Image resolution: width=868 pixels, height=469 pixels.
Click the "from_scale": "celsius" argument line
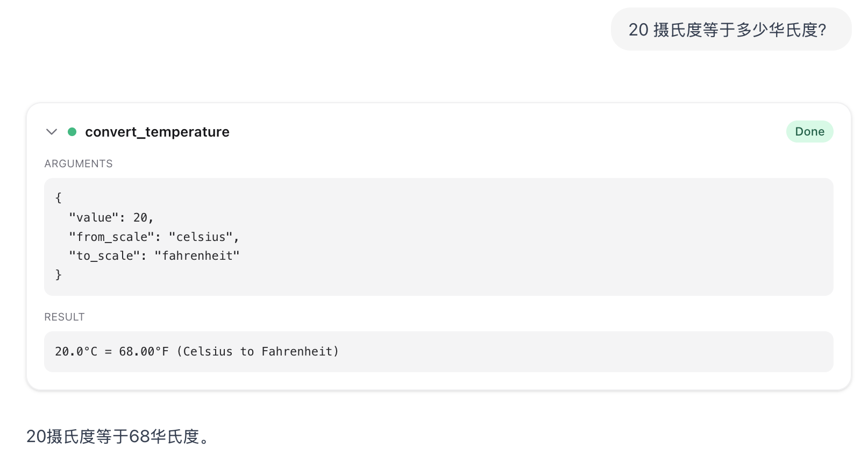[x=154, y=237]
